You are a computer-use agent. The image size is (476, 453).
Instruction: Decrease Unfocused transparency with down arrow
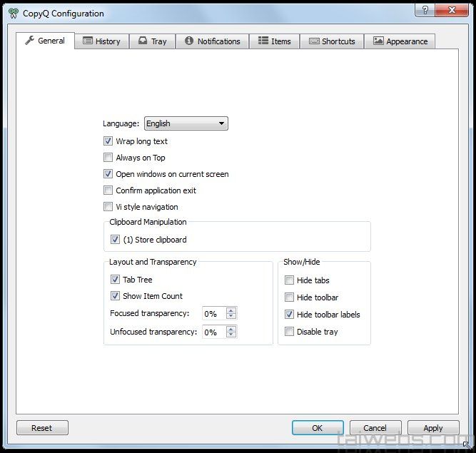pos(231,335)
